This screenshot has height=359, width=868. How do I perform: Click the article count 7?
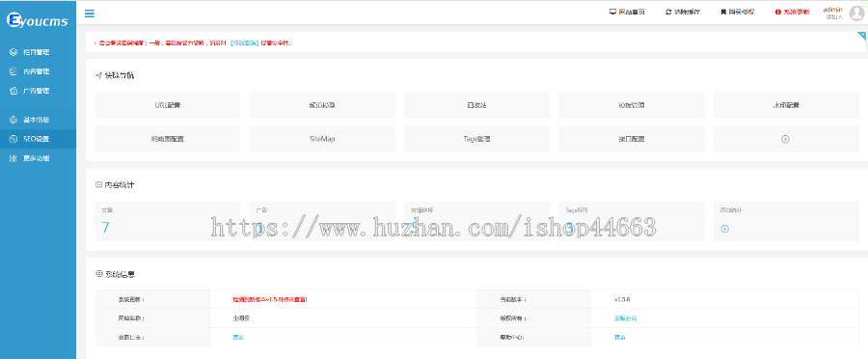point(105,228)
